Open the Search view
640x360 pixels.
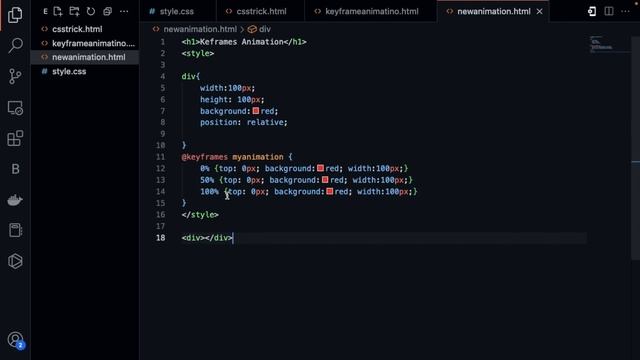[x=15, y=45]
